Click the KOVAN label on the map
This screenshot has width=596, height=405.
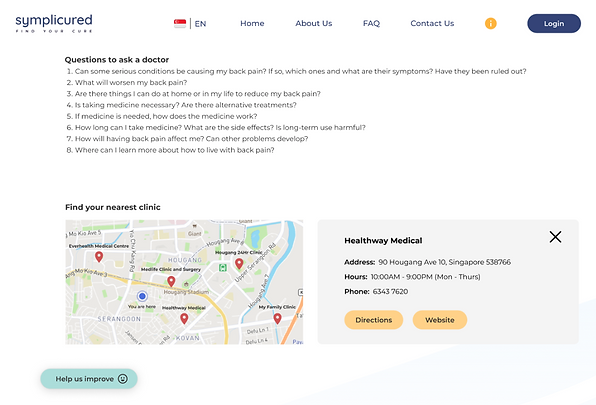[x=187, y=338]
